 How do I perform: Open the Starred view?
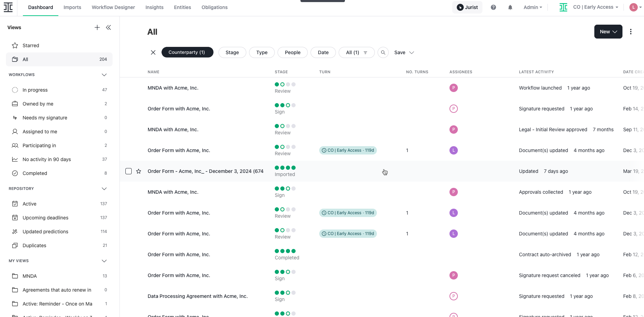click(59, 45)
